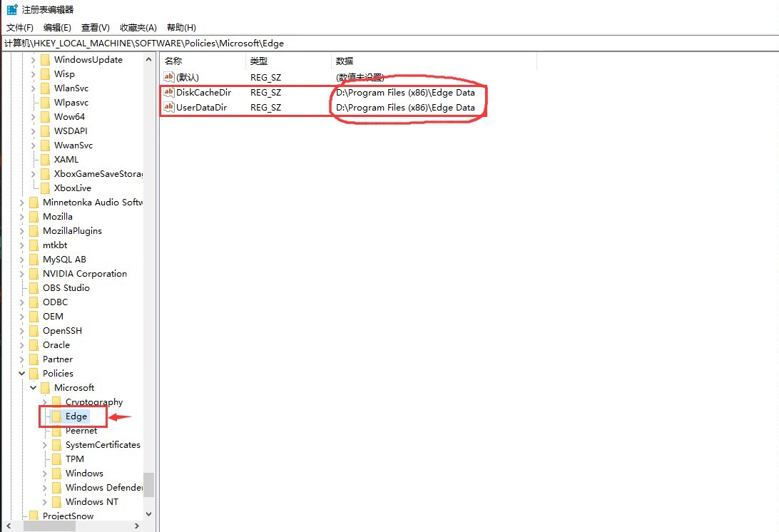This screenshot has height=532, width=779.
Task: Expand the Windows Defender tree node
Action: click(45, 488)
